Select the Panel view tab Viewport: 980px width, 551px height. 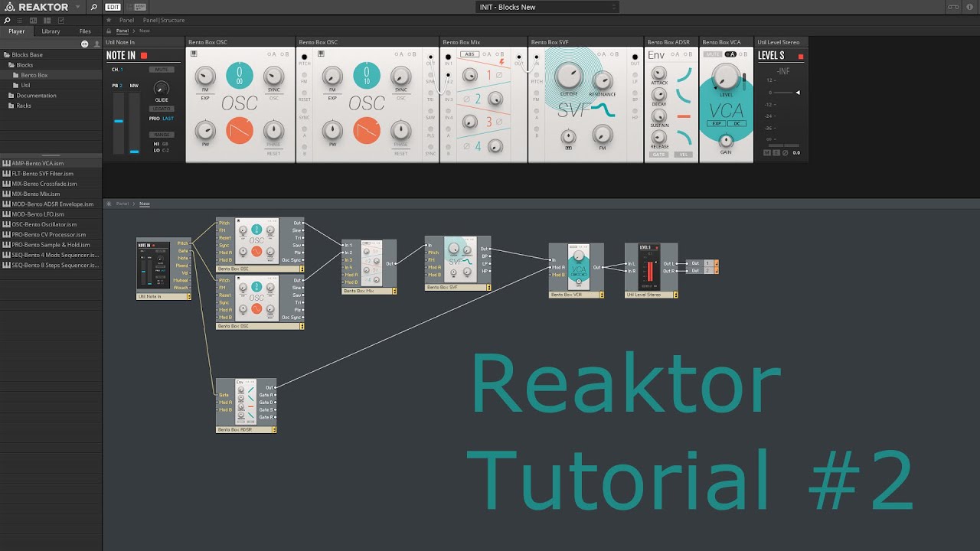pos(126,20)
